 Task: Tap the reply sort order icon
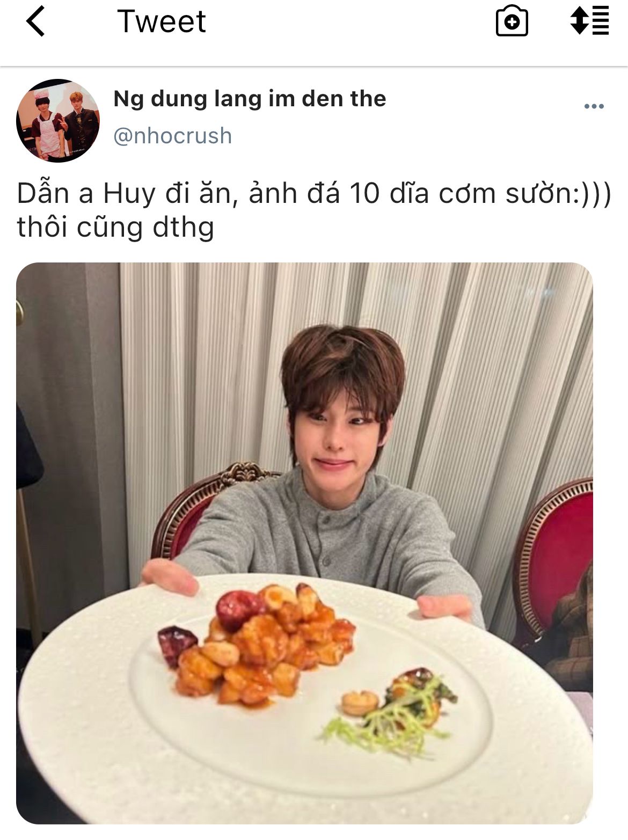(x=589, y=21)
